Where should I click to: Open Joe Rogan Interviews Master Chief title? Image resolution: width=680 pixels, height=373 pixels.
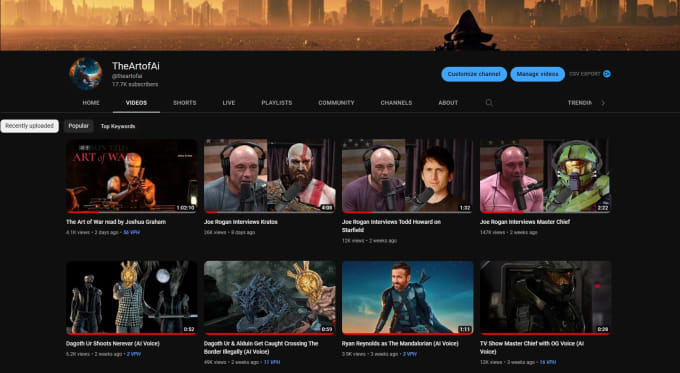525,222
